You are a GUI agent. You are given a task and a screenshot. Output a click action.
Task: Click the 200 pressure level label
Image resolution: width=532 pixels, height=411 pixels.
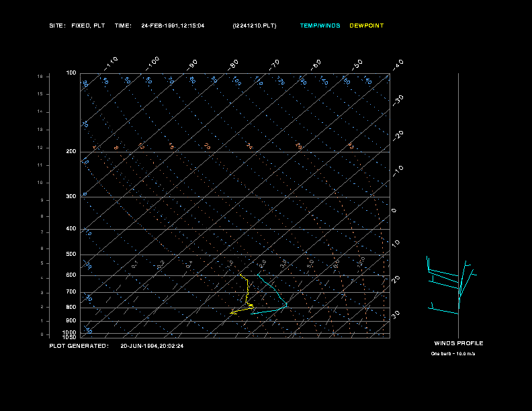click(x=71, y=152)
